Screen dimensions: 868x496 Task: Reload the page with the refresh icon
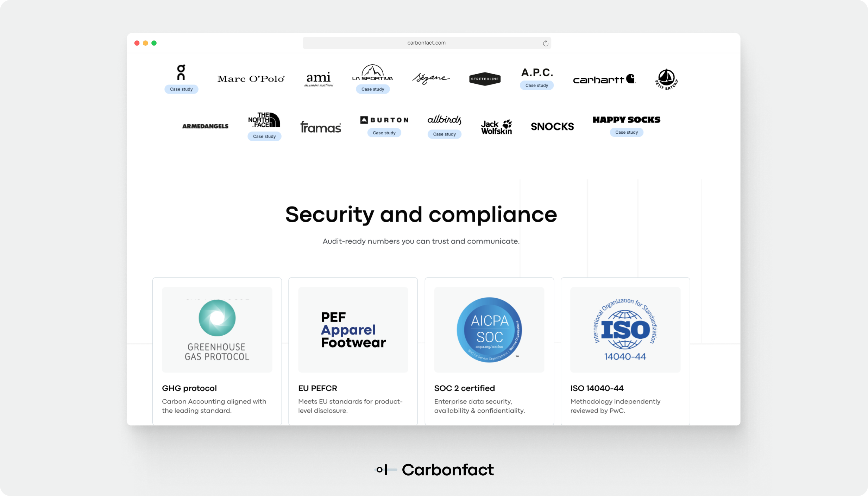point(545,43)
